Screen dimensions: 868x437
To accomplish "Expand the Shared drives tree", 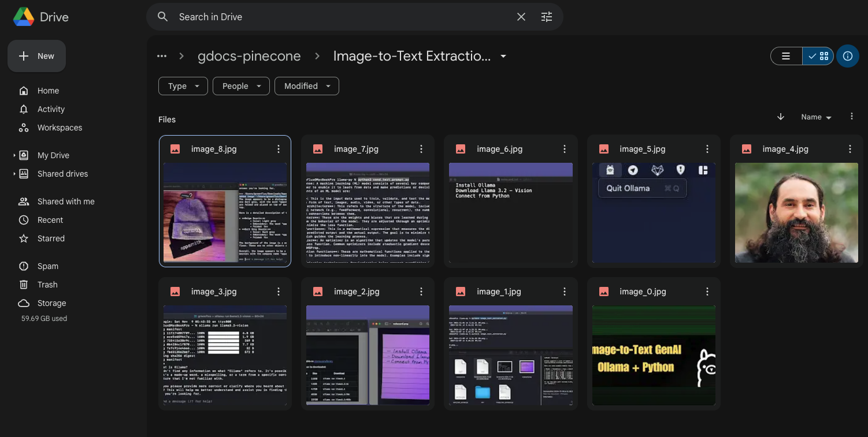I will [x=14, y=174].
